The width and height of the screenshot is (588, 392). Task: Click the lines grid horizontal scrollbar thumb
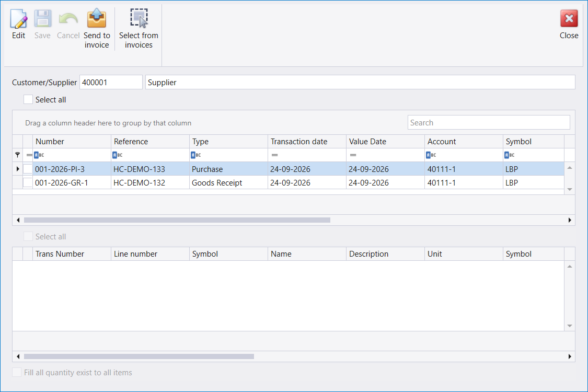(x=139, y=356)
